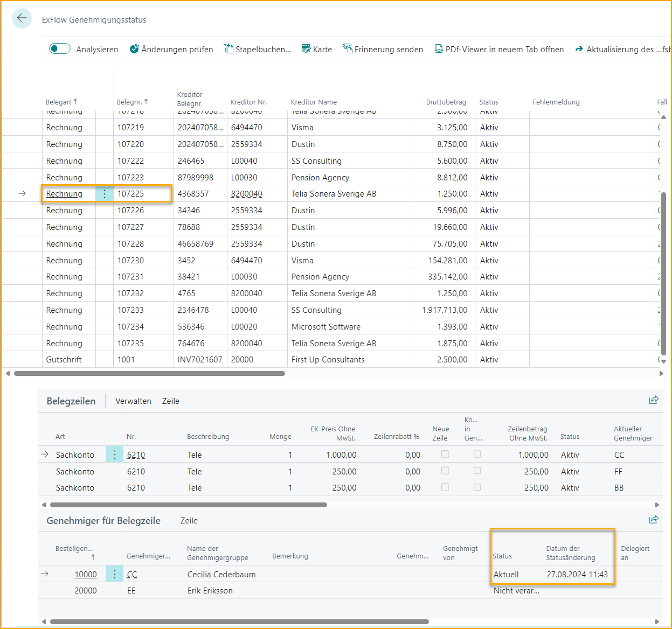
Task: Tick the checkbox in the second Sachkonto row
Action: click(445, 470)
